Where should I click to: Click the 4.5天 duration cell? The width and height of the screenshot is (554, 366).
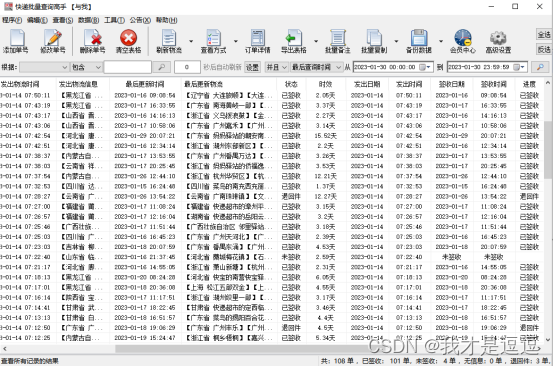pos(325,328)
